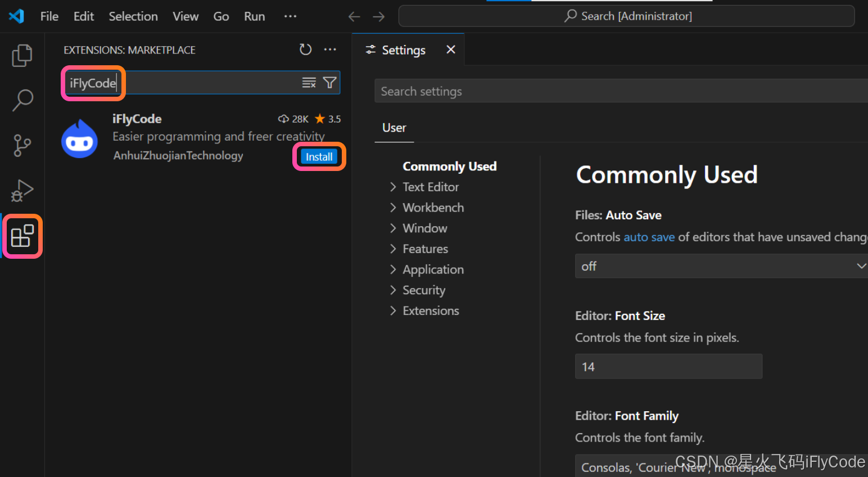This screenshot has height=477, width=868.
Task: Click the Editor: Font Size setting title
Action: [620, 316]
